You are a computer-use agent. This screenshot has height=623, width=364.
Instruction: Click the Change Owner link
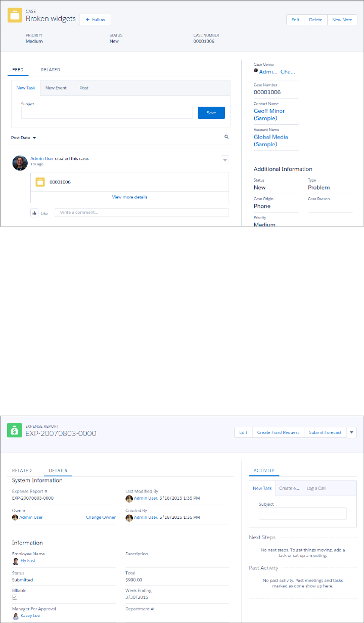(101, 517)
